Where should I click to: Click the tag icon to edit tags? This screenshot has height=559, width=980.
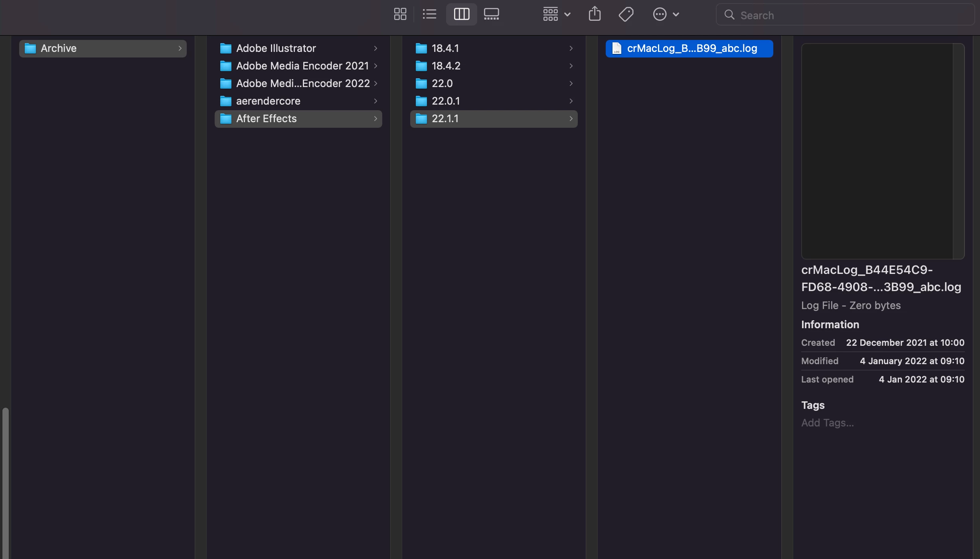click(626, 14)
